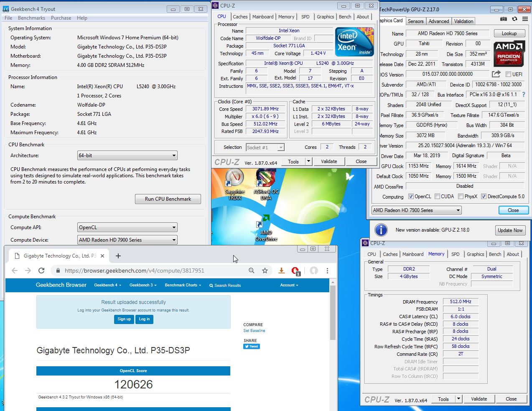The width and height of the screenshot is (532, 411).
Task: Open the browser three-dot menu
Action: (x=327, y=271)
